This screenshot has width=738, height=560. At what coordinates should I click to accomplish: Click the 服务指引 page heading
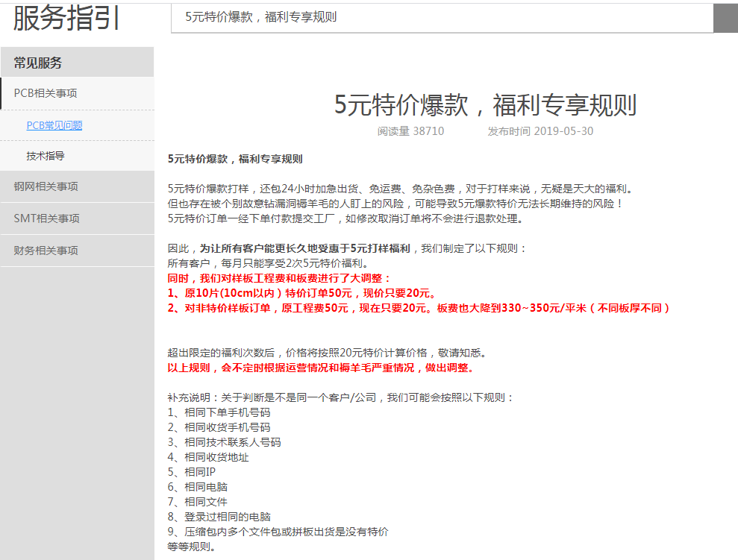67,18
